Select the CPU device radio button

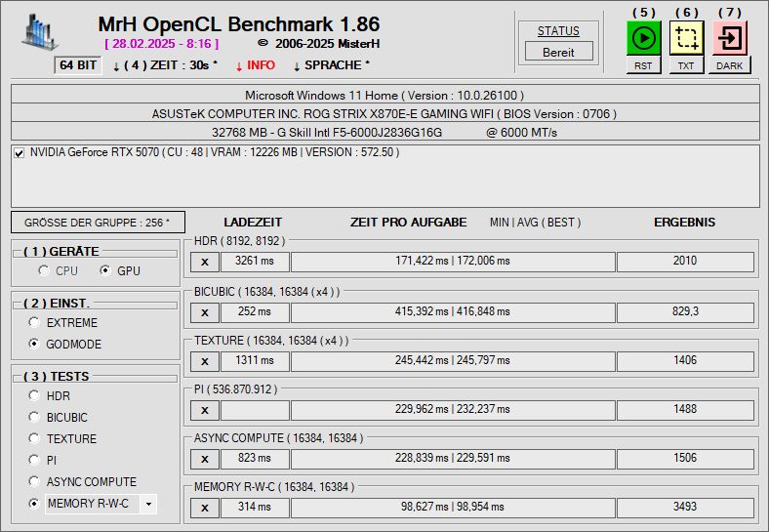pos(44,270)
